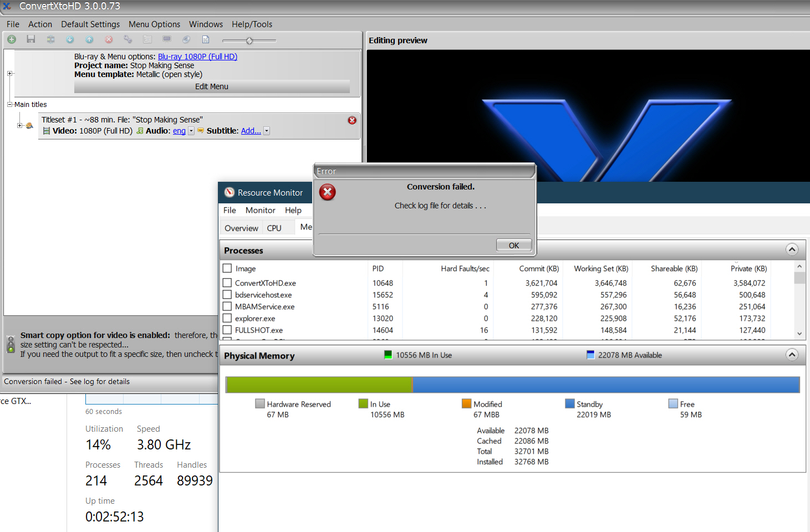Open settings via the wrench toolbar icon

point(128,39)
